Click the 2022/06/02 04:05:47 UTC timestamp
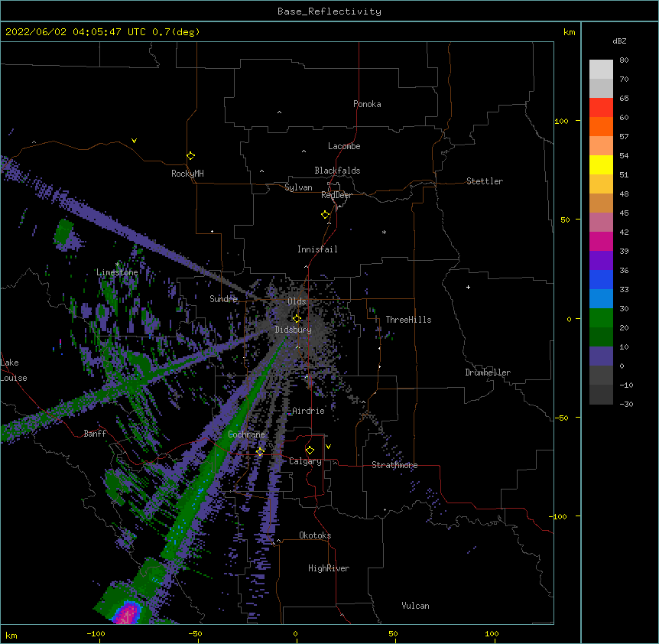The width and height of the screenshot is (659, 644). [x=76, y=32]
